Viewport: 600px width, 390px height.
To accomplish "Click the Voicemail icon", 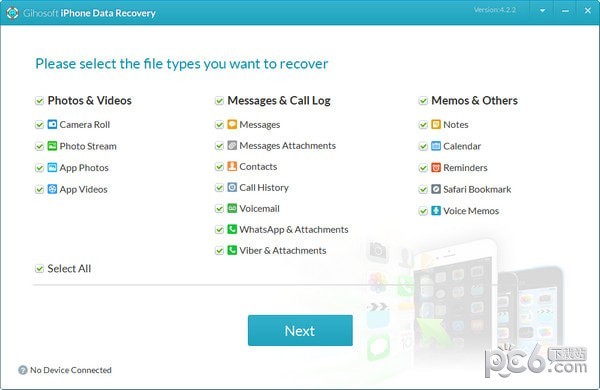I will (x=232, y=208).
